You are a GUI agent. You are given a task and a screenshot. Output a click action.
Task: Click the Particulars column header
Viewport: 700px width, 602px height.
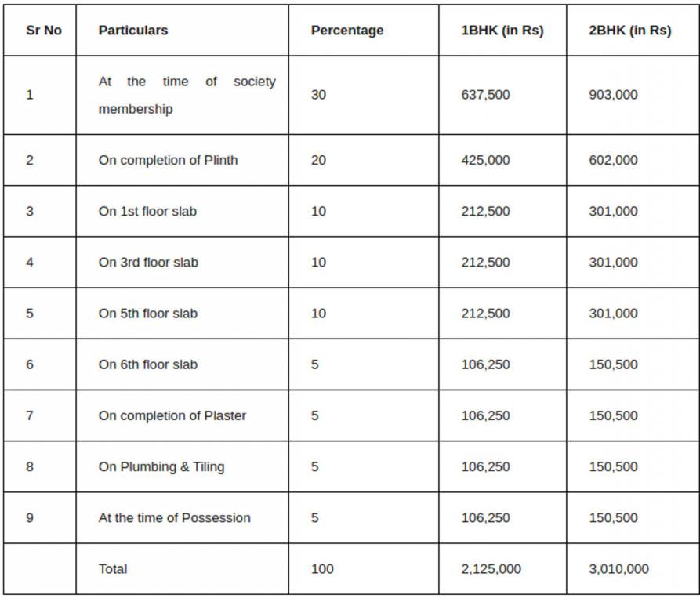point(182,31)
